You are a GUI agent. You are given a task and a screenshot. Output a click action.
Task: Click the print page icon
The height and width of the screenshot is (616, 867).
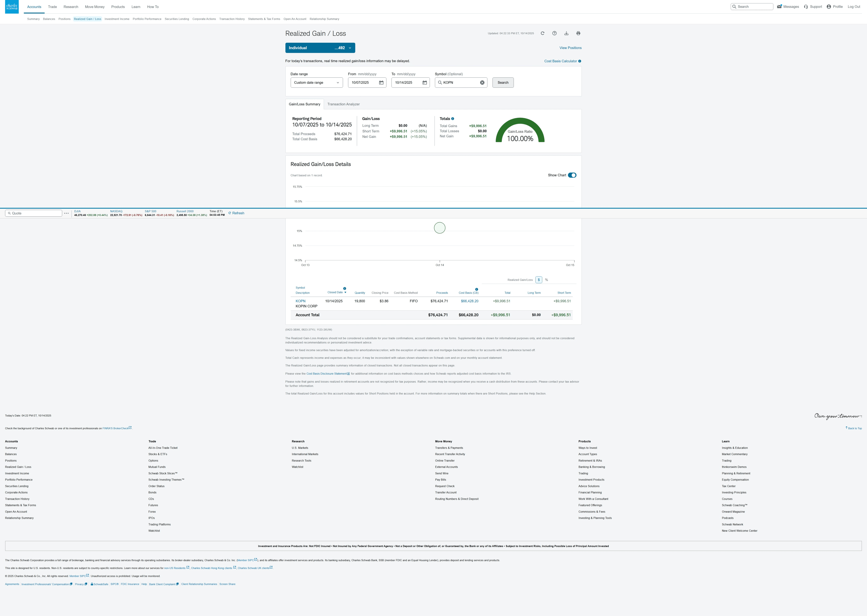(578, 33)
